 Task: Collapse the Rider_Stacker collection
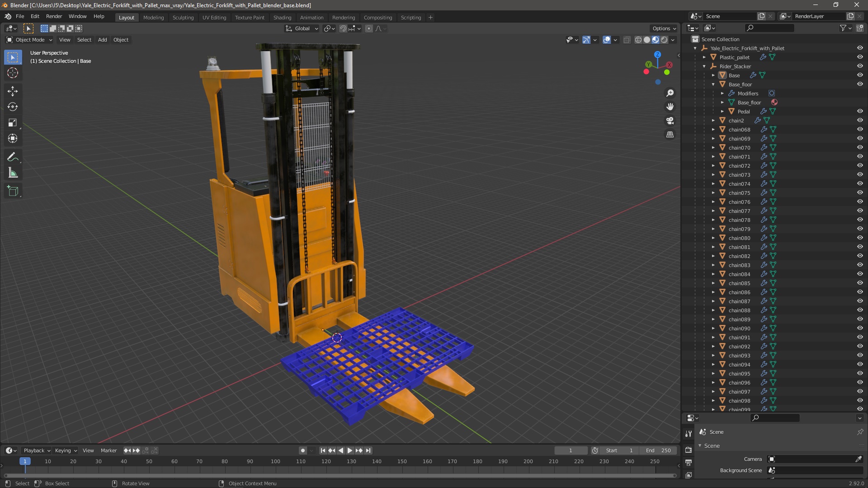pyautogui.click(x=704, y=66)
